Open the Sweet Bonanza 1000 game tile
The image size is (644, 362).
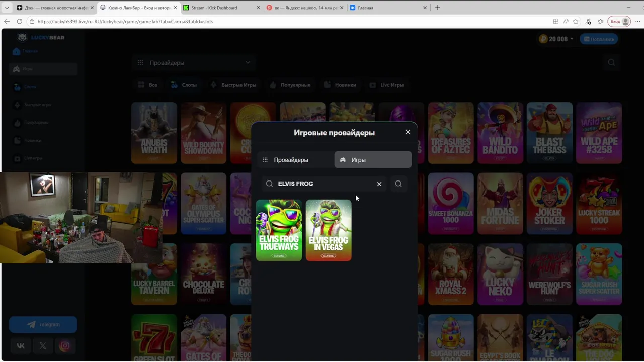pos(451,204)
